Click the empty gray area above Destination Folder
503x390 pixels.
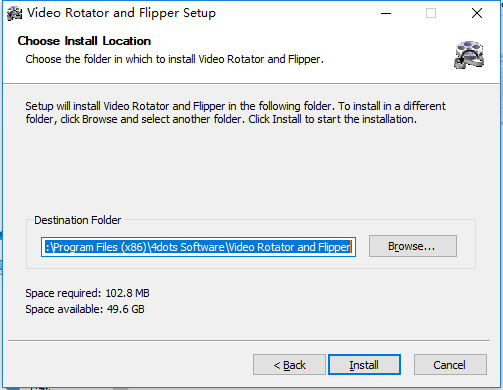pyautogui.click(x=250, y=170)
